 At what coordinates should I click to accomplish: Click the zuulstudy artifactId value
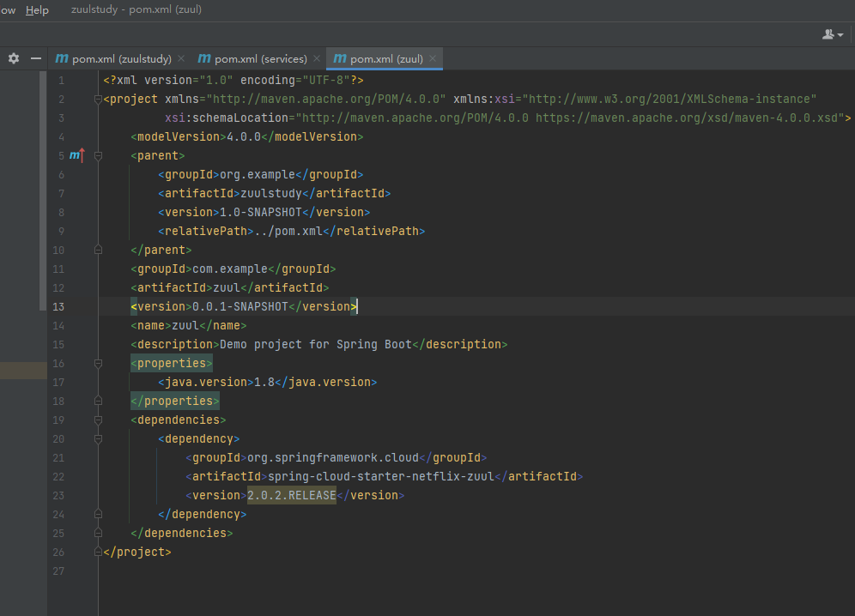271,194
